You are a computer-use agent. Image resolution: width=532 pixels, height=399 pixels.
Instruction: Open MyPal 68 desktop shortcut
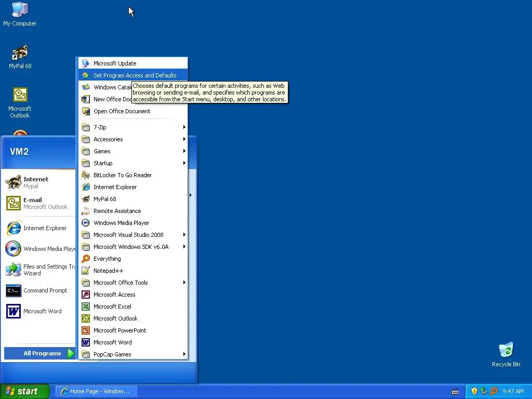click(20, 57)
